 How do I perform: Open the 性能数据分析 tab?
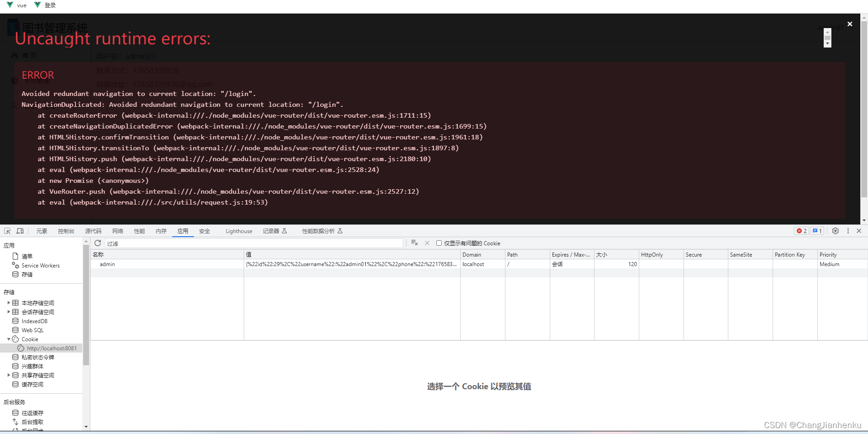(x=322, y=231)
